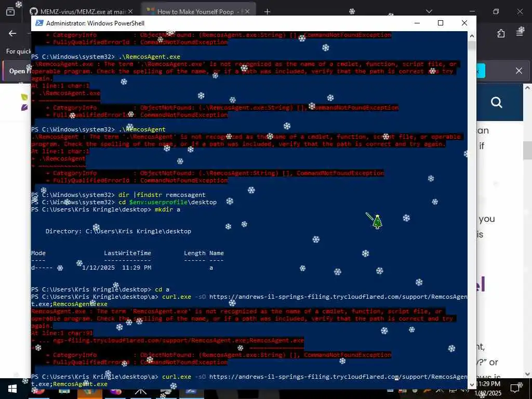Click the 'LastWriteTime' column header
The image size is (532, 399).
(x=127, y=253)
